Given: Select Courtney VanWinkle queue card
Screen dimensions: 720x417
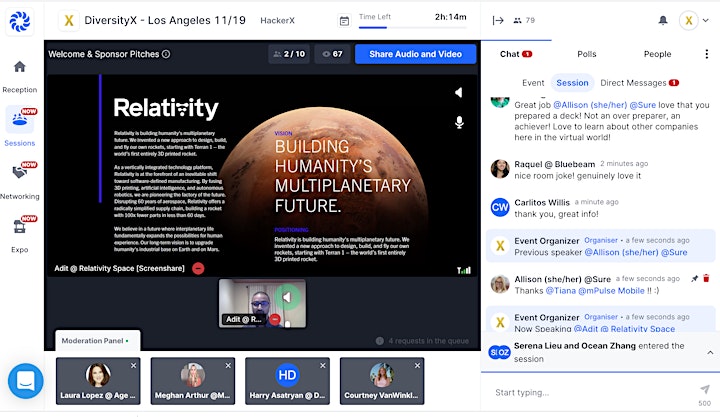Looking at the screenshot, I should [382, 381].
